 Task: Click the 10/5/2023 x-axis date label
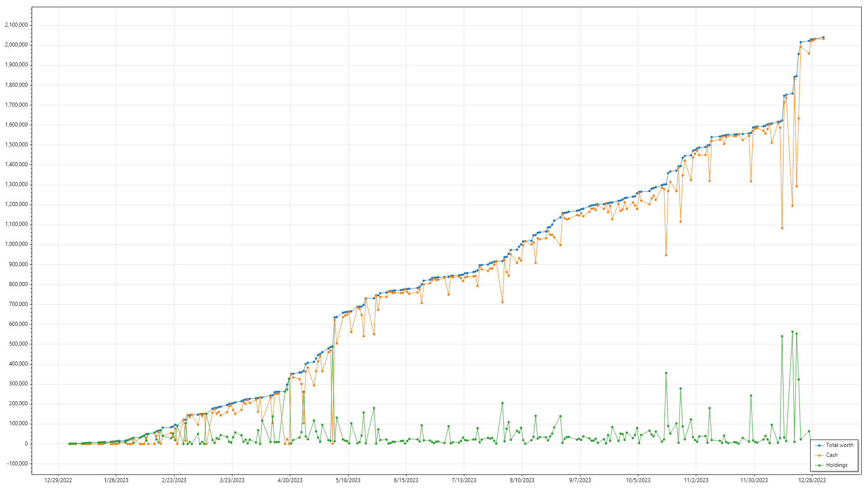(638, 480)
